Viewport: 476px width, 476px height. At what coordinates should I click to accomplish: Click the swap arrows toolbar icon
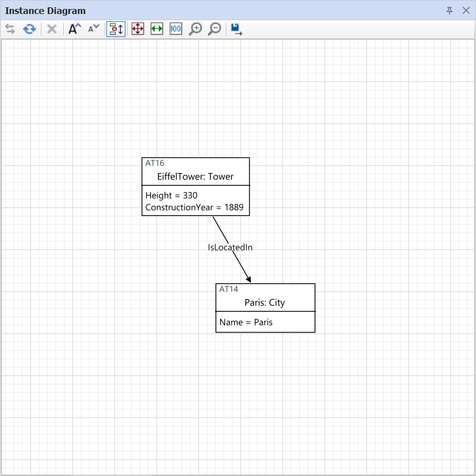coord(10,29)
